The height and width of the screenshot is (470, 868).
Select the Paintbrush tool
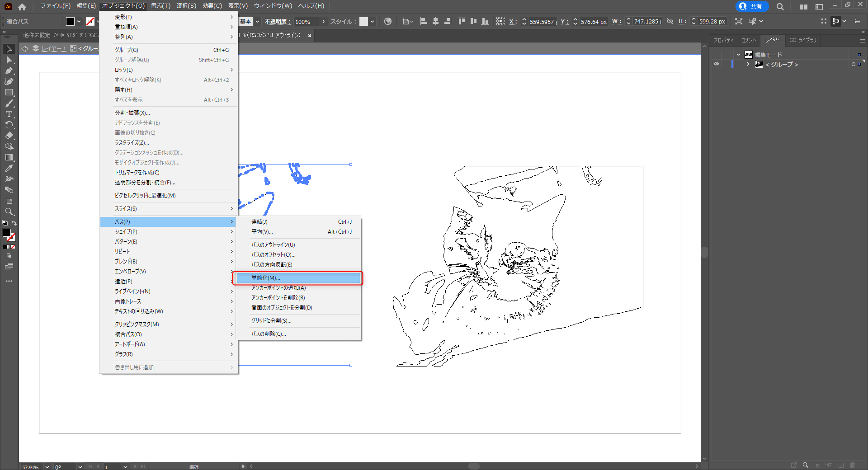click(9, 103)
